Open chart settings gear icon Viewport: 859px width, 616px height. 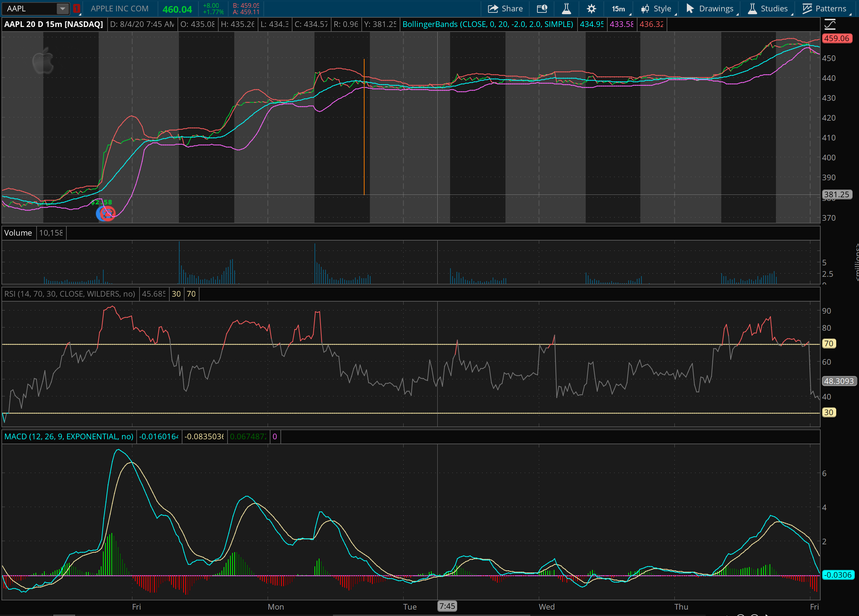coord(591,9)
